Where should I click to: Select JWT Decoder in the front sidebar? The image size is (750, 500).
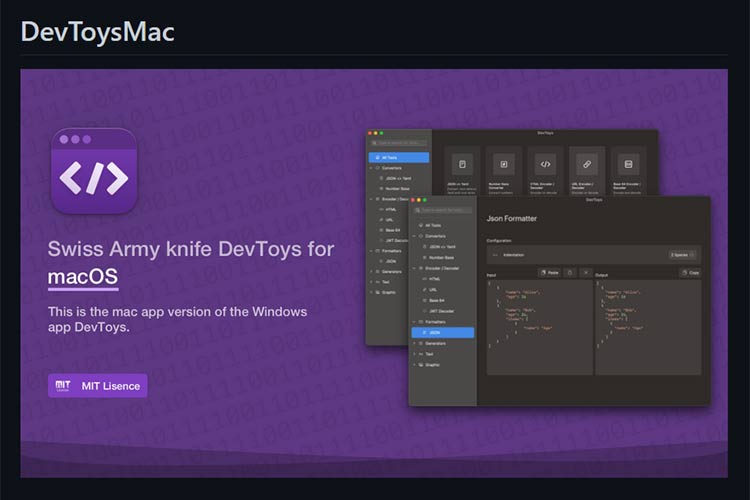click(x=436, y=310)
